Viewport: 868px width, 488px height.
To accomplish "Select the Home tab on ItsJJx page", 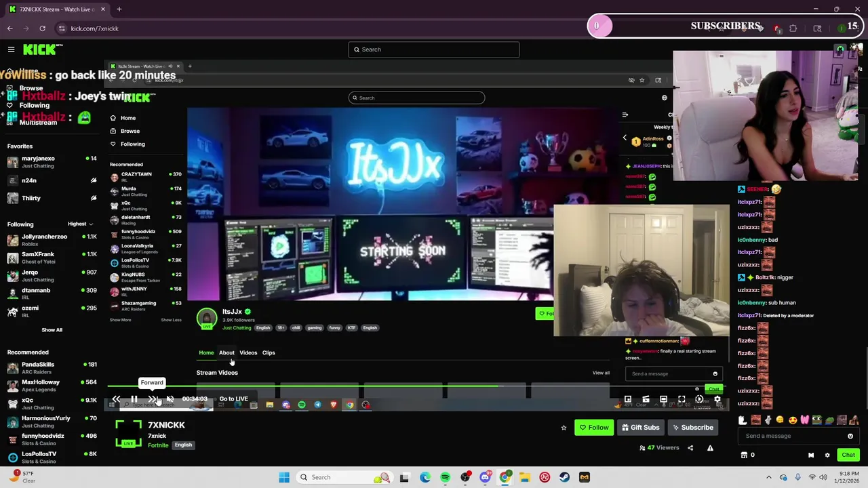I will point(206,352).
